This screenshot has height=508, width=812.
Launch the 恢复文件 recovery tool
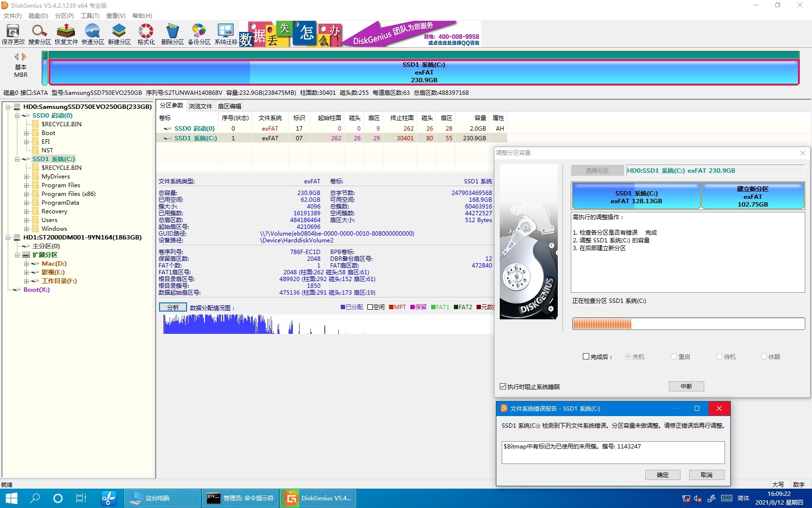pos(66,34)
